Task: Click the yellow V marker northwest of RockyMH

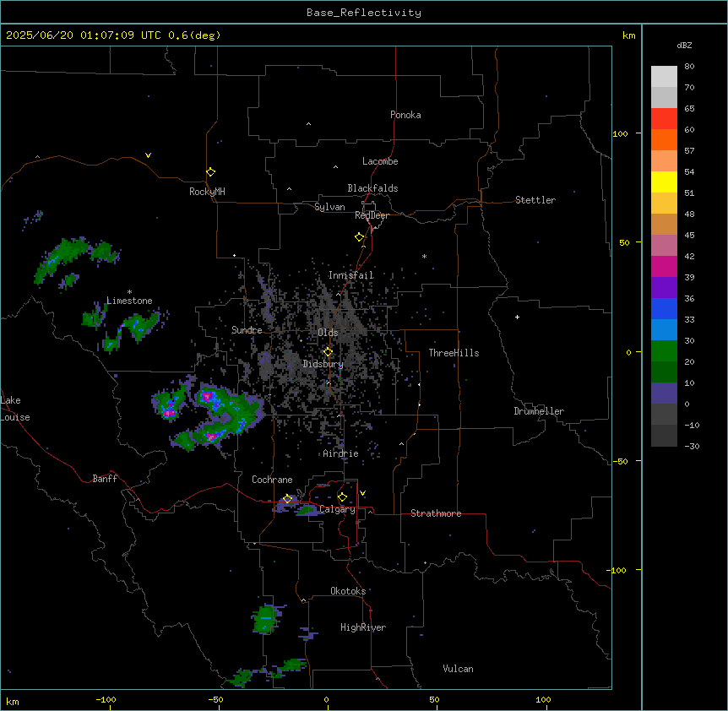Action: (148, 155)
